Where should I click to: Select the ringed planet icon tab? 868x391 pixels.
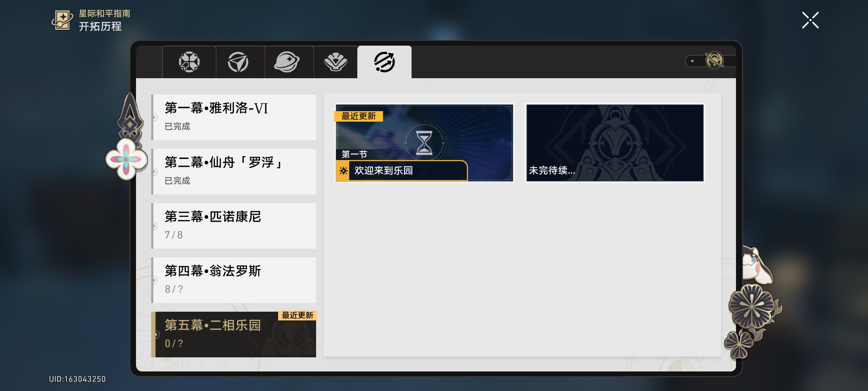tap(287, 62)
